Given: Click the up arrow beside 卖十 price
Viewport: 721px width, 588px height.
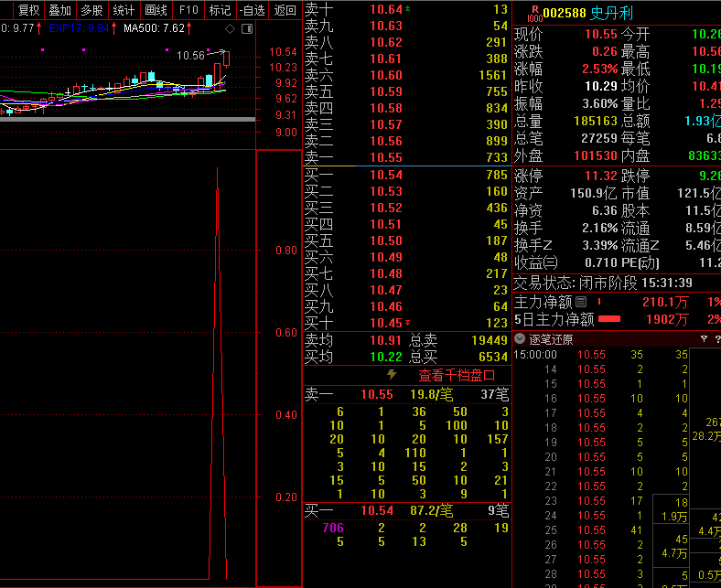Looking at the screenshot, I should 408,9.
